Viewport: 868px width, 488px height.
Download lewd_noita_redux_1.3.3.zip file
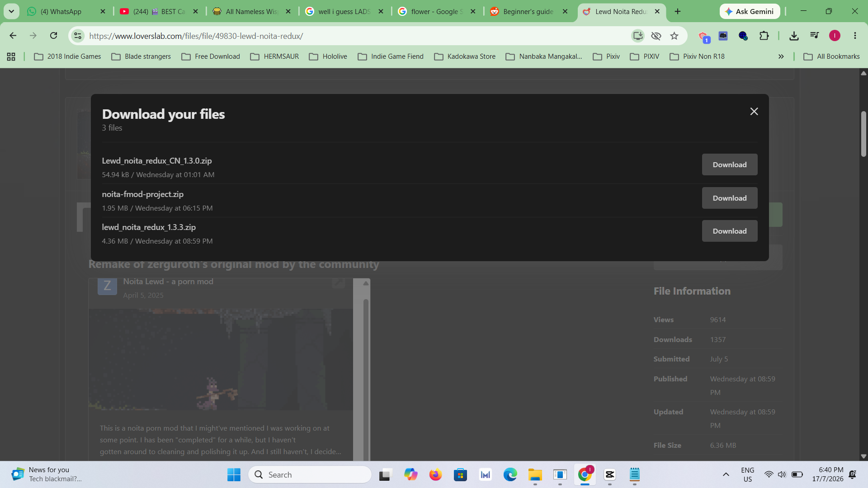coord(729,231)
